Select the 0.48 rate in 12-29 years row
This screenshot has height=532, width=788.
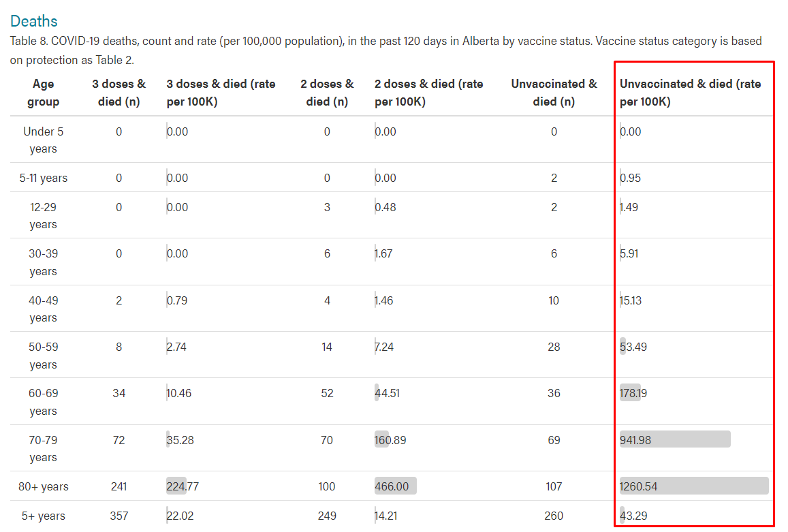[385, 207]
